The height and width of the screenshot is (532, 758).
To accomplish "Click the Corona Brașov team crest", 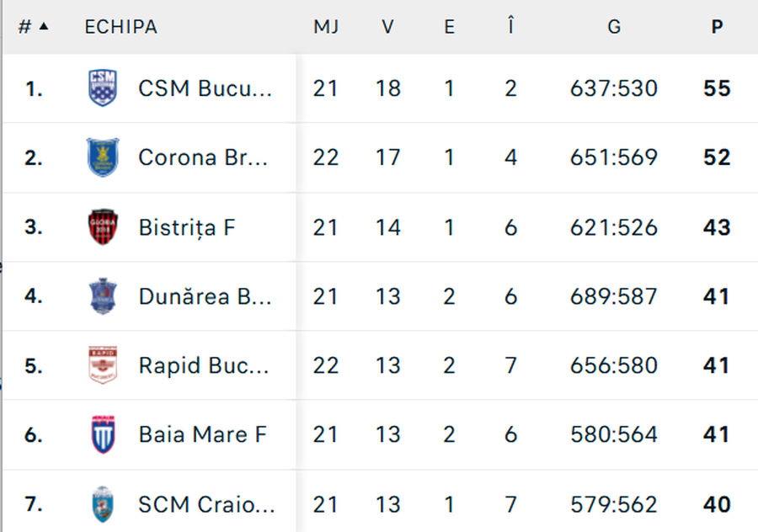I will point(103,157).
